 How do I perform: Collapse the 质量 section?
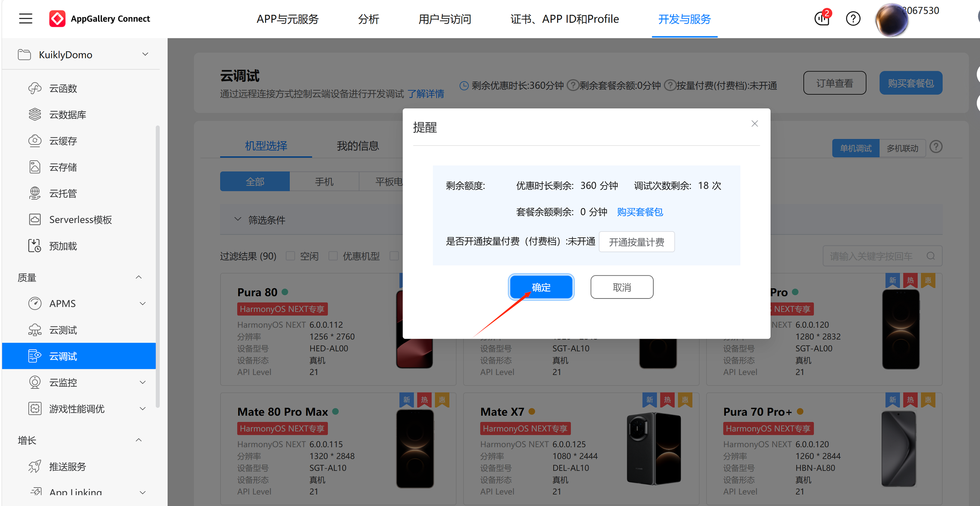(139, 278)
